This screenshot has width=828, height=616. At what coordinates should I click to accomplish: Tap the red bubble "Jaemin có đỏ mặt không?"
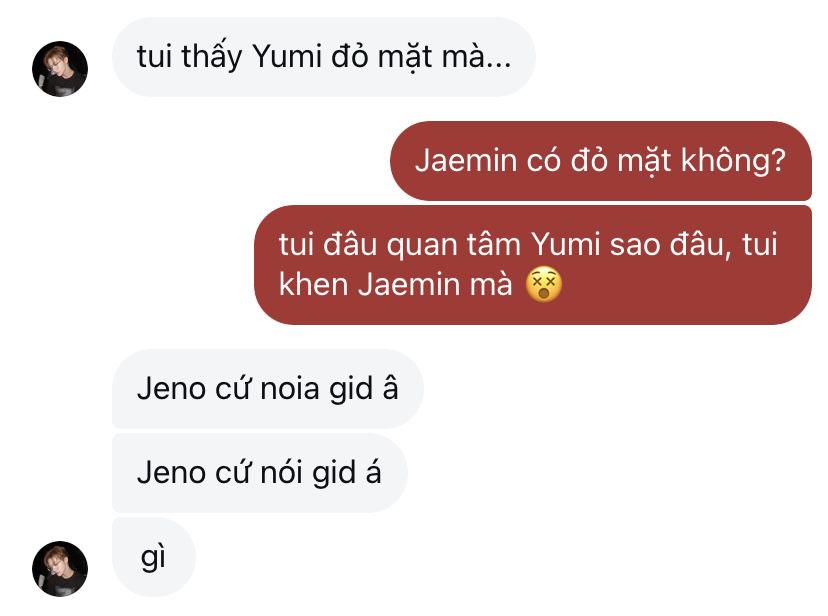tap(600, 160)
